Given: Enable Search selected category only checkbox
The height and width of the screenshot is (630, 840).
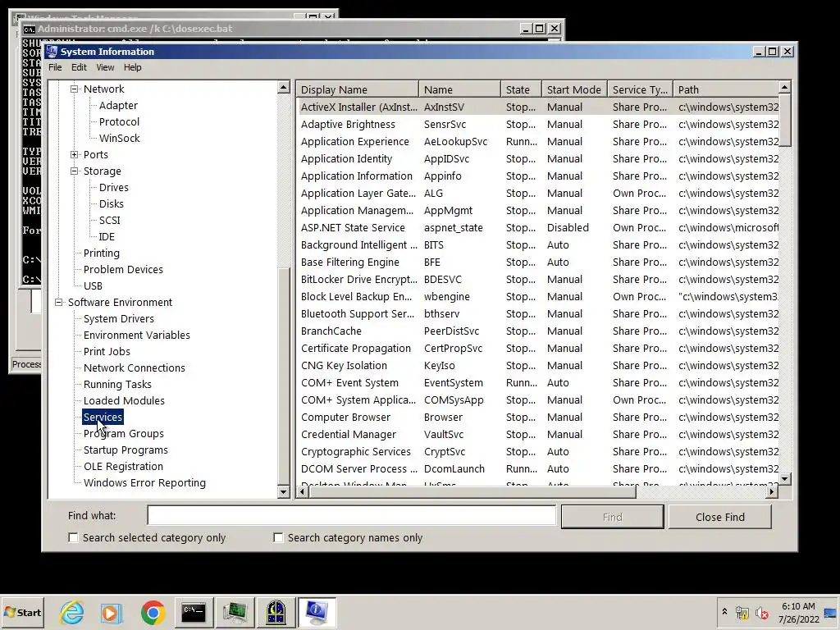Looking at the screenshot, I should click(73, 537).
